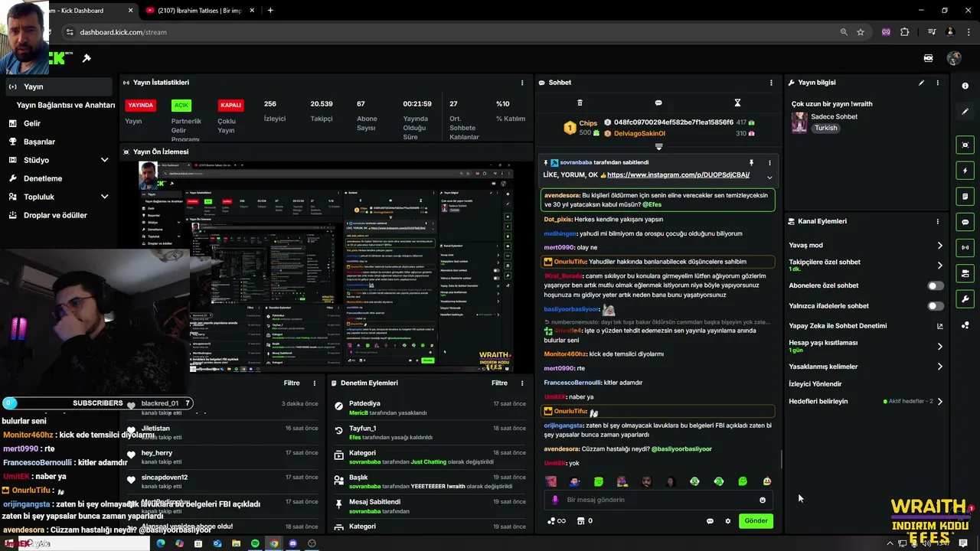Open the pinned Instagram link
Image resolution: width=980 pixels, height=551 pixels.
[678, 174]
